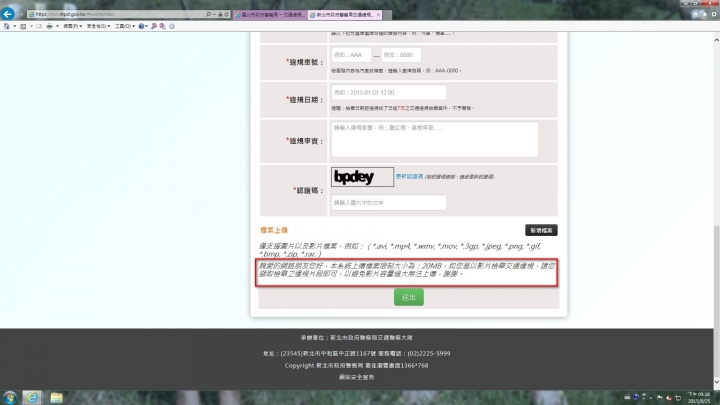The image size is (720, 405).
Task: Click the 違規事實 description text area
Action: point(434,139)
